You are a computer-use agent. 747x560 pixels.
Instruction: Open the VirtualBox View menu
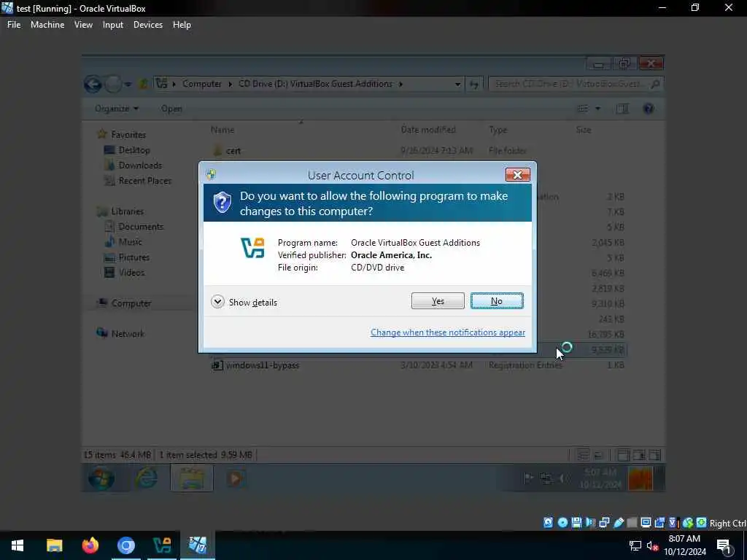83,25
